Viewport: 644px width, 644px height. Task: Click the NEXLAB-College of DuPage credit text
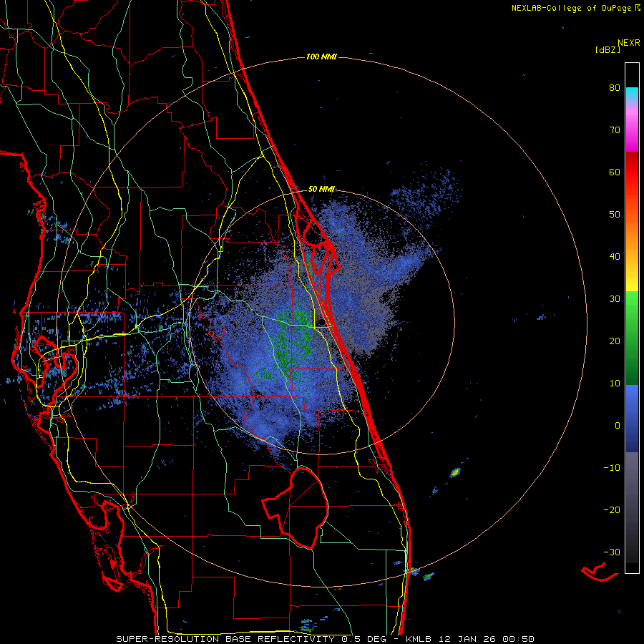point(575,8)
